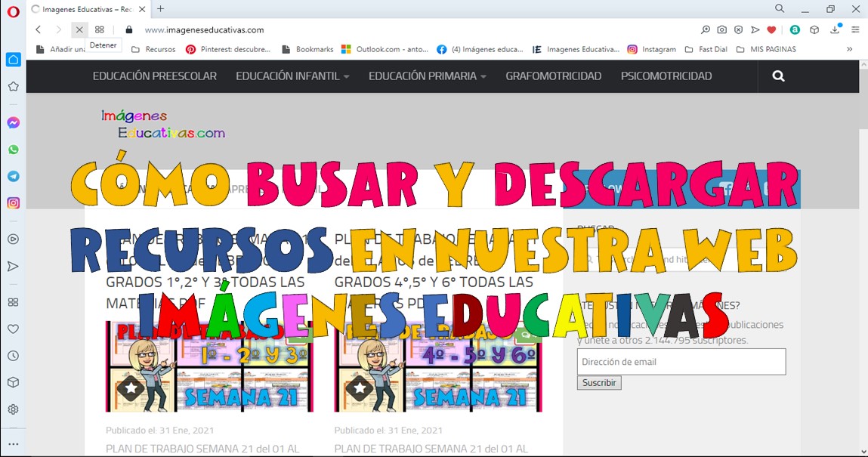
Task: Open the Instagram bookmark in the bookmarks bar
Action: 651,49
